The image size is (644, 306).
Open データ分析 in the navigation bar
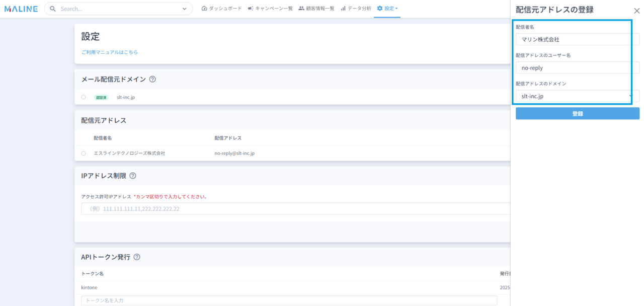click(356, 9)
